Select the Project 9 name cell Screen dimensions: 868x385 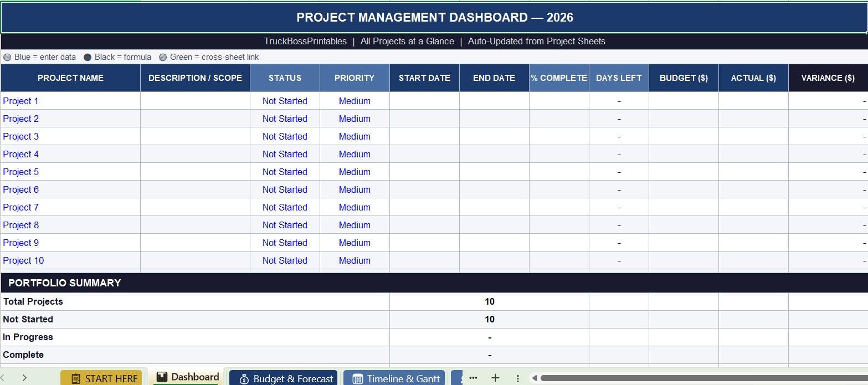(70, 243)
